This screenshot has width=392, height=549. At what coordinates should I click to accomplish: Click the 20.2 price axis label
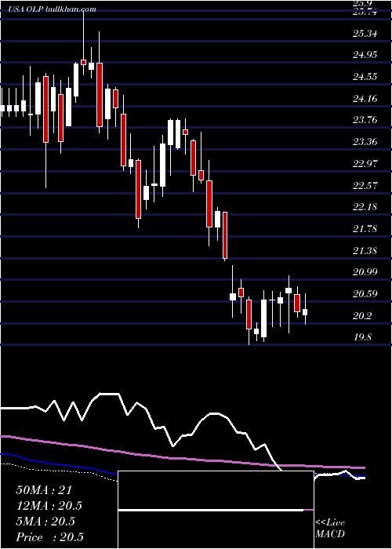pos(362,316)
